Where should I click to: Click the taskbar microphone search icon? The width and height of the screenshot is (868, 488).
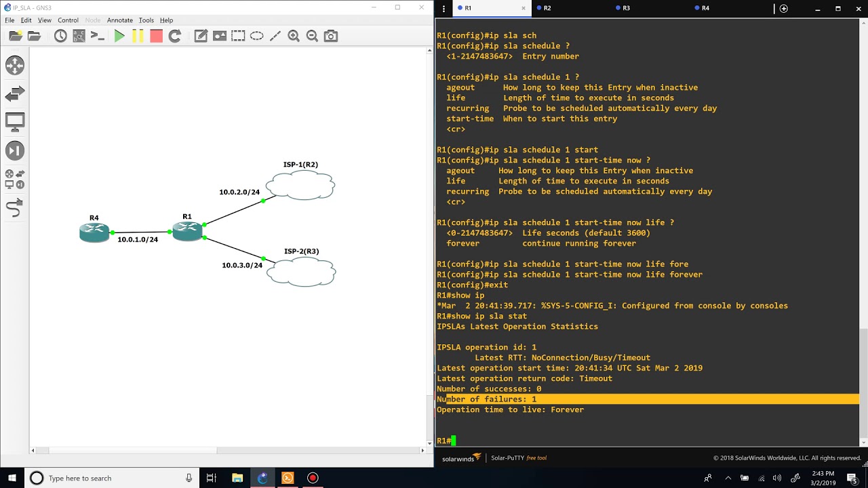tap(189, 478)
